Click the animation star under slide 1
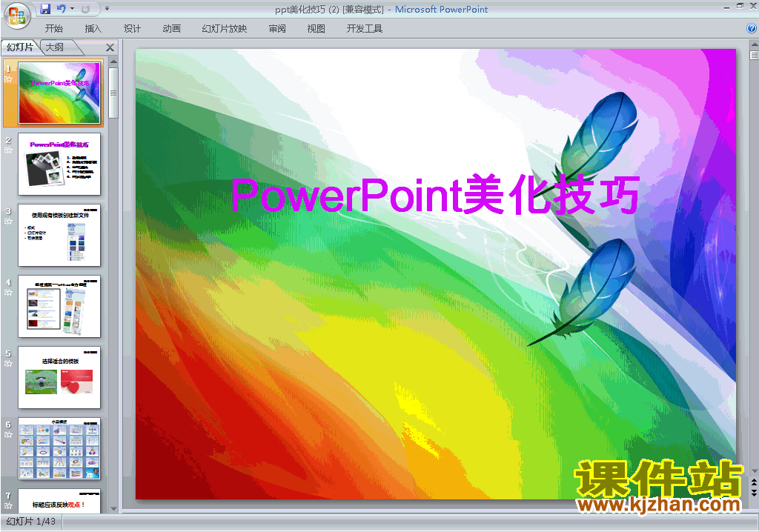Screen dimensions: 759x532 (x=8, y=79)
